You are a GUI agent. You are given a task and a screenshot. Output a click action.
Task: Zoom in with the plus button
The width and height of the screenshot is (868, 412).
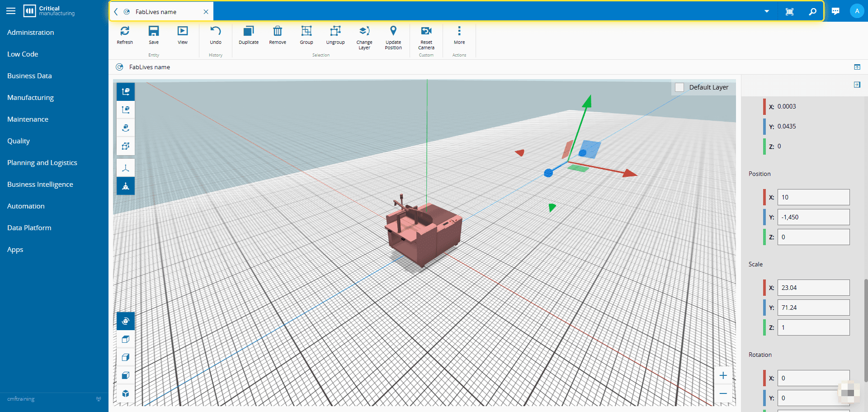(x=723, y=375)
